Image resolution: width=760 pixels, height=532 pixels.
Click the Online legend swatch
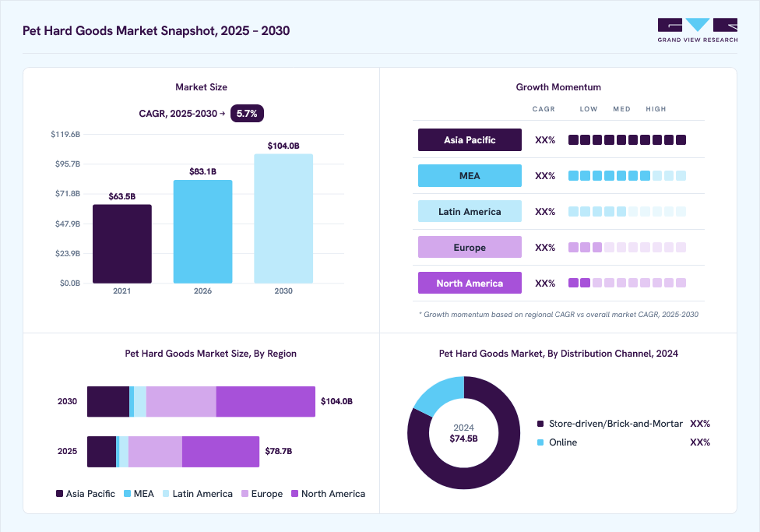point(540,442)
